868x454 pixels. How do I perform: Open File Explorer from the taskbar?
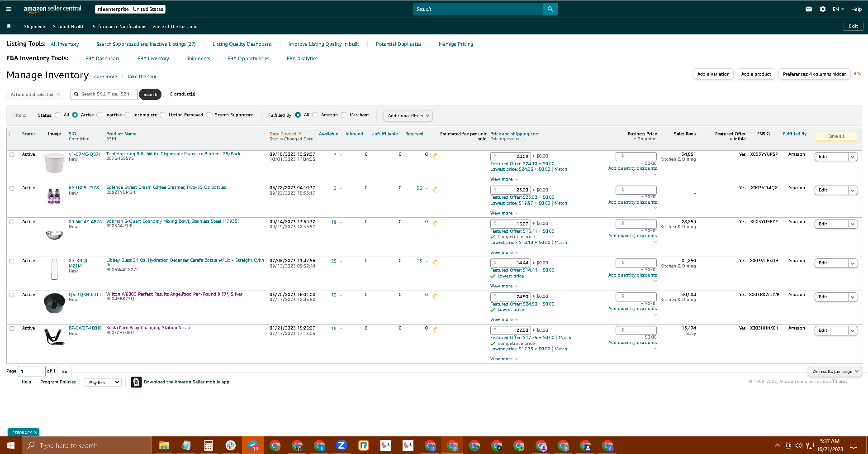coord(164,445)
